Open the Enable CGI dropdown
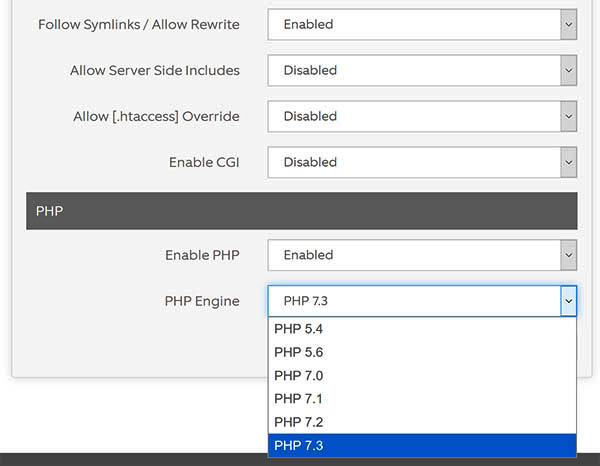Viewport: 600px width, 466px height. [x=422, y=162]
